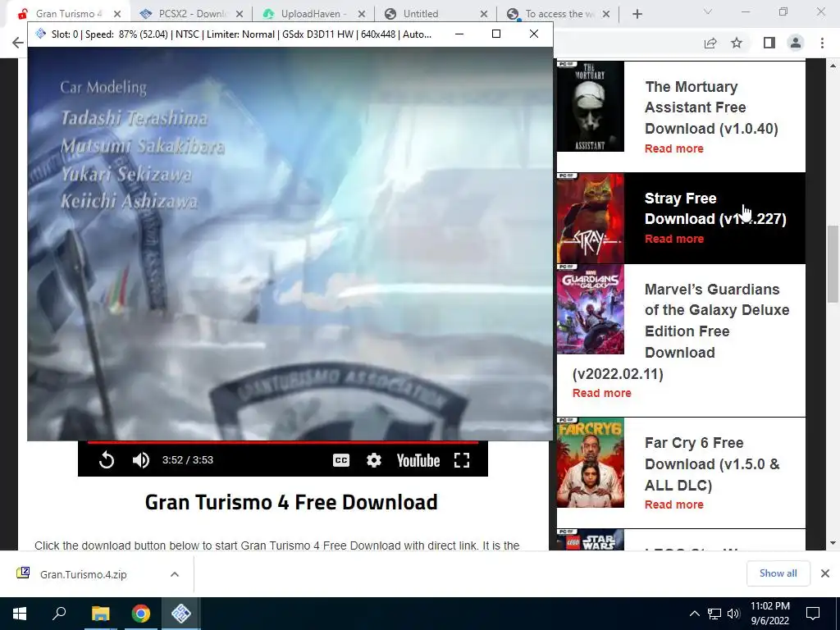Open Windows Start menu
Image resolution: width=840 pixels, height=630 pixels.
[x=20, y=614]
